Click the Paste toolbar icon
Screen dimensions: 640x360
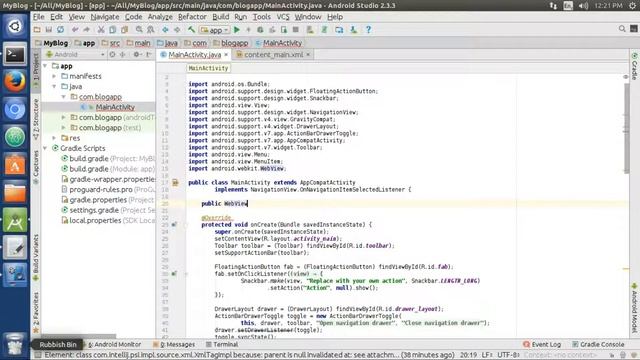(x=124, y=29)
